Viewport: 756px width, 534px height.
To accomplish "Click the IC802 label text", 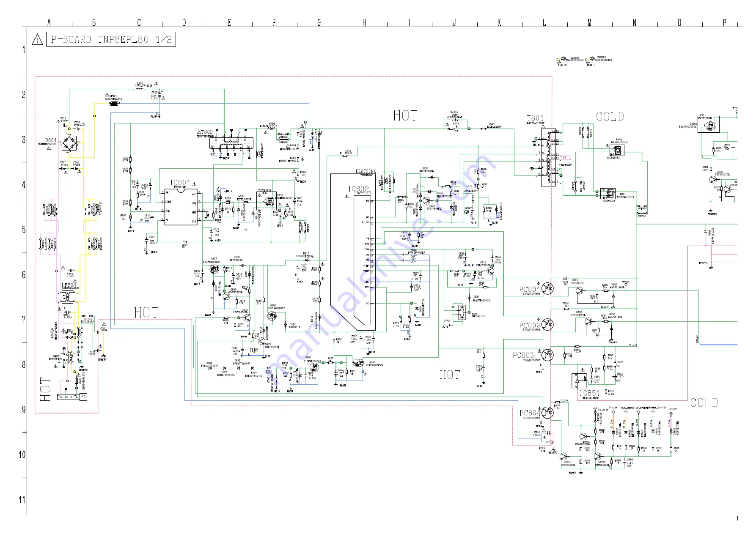I will click(359, 189).
